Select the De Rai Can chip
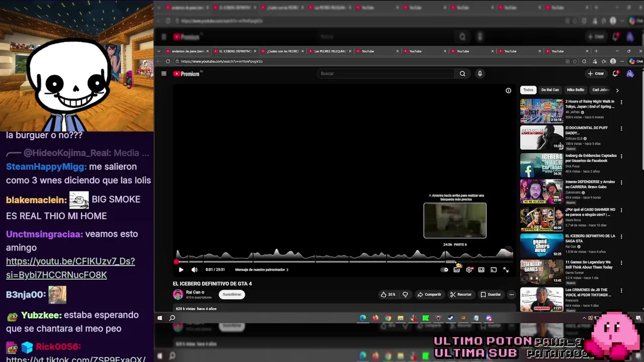The height and width of the screenshot is (362, 644). pos(550,90)
